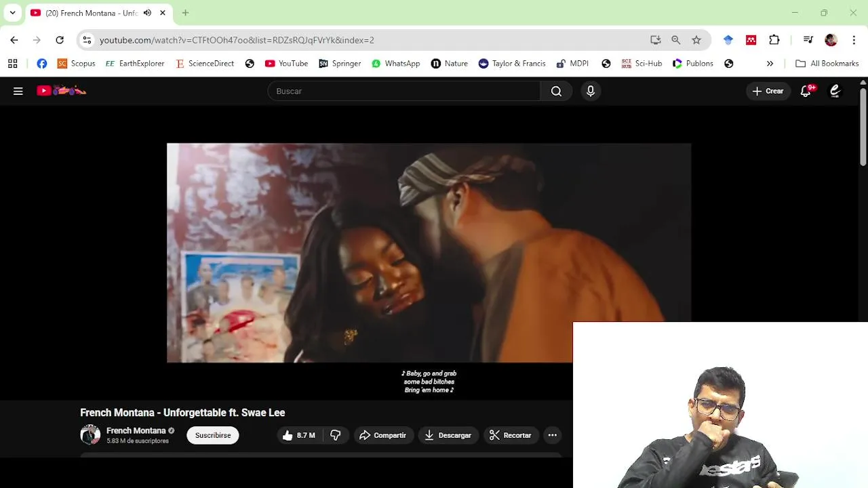Click the 5.83 M de suscriptores text
Screen dimensions: 868x488
pos(138,441)
